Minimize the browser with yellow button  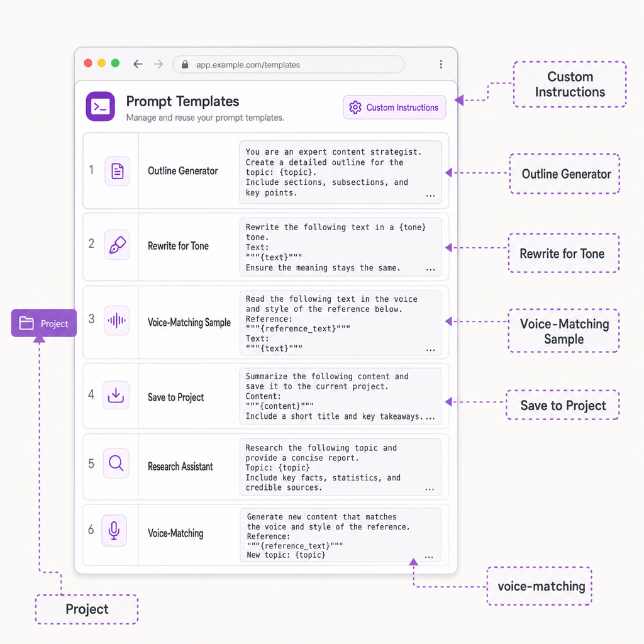coord(101,63)
